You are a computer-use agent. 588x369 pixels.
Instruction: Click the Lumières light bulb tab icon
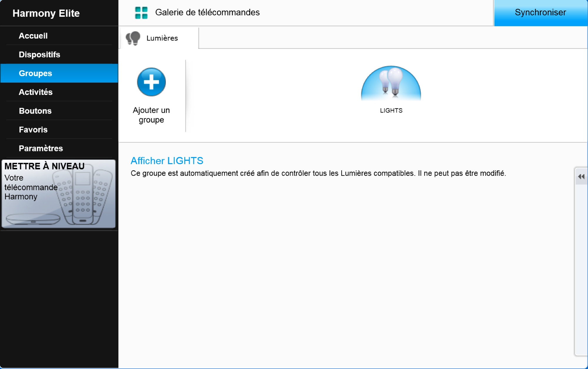click(x=133, y=38)
